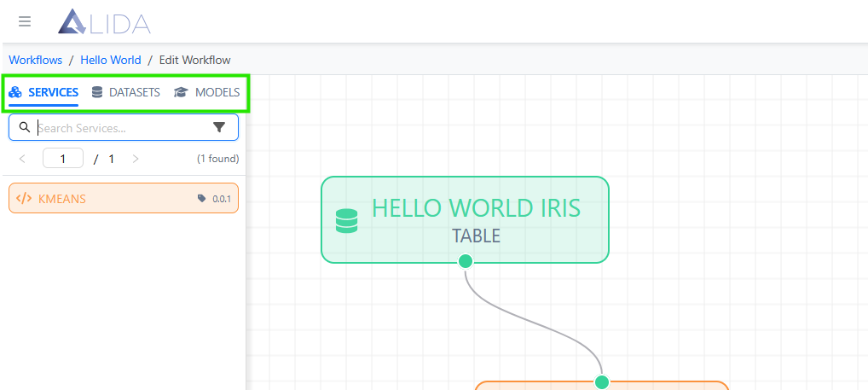Select the Services tab
This screenshot has width=868, height=390.
(x=43, y=92)
